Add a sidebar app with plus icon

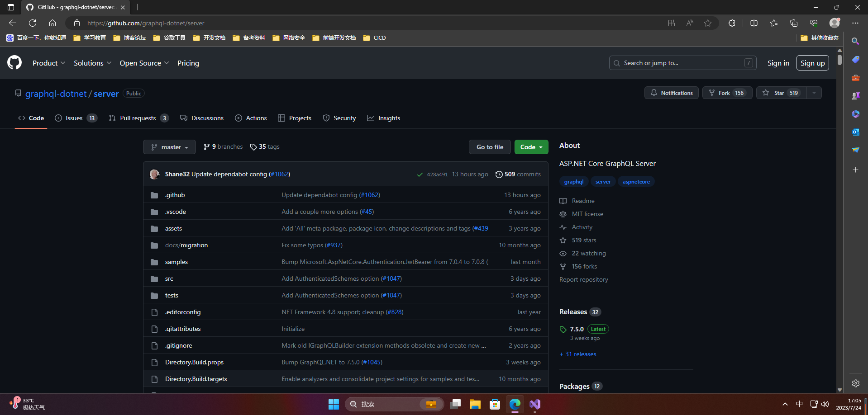[855, 170]
